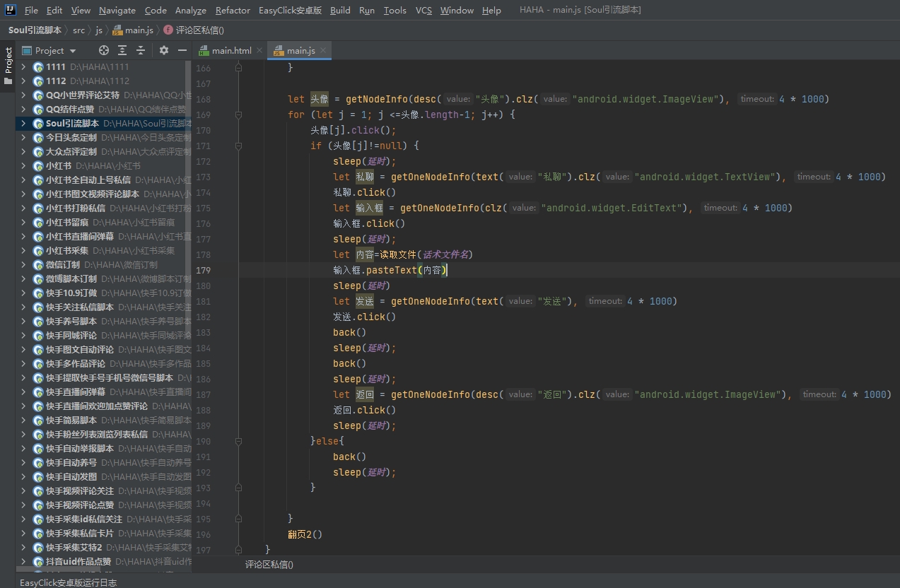Click the module icon beside 微信订制

[38, 265]
